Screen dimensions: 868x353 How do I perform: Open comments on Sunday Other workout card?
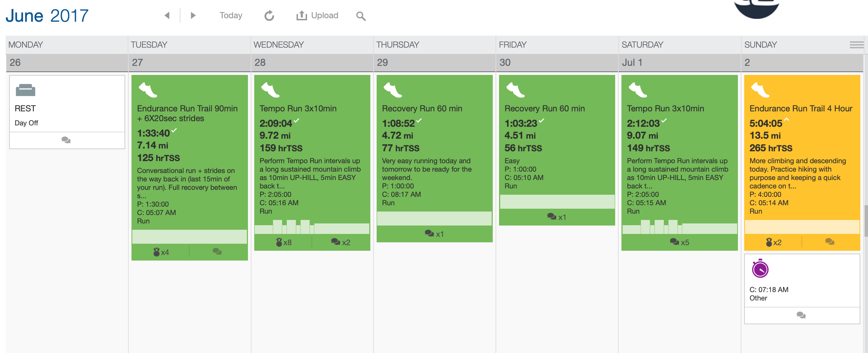(x=801, y=316)
